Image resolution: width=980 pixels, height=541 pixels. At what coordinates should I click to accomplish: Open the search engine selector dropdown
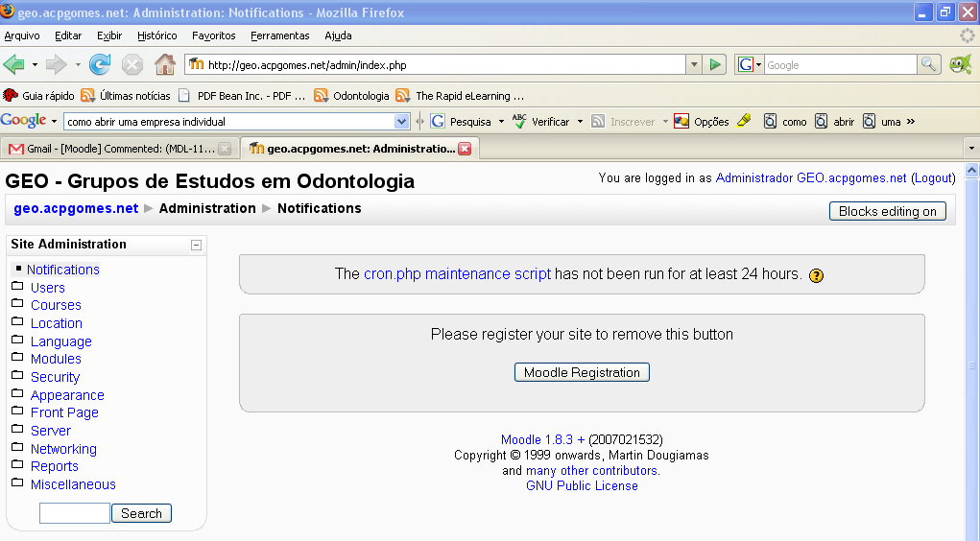click(758, 64)
